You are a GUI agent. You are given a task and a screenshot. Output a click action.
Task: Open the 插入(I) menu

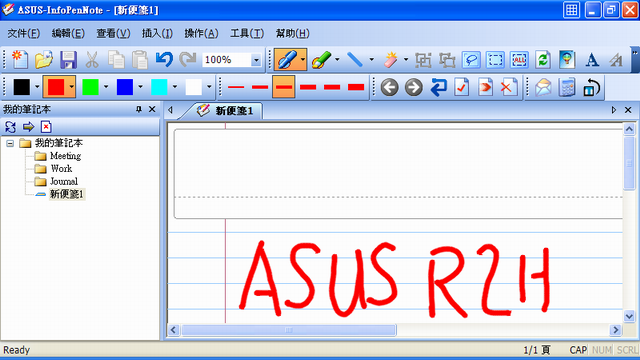[x=157, y=33]
